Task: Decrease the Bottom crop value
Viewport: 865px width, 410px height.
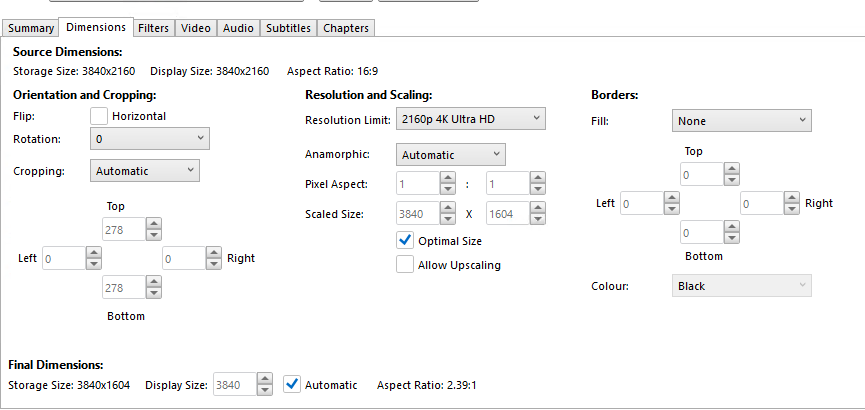Action: [153, 294]
